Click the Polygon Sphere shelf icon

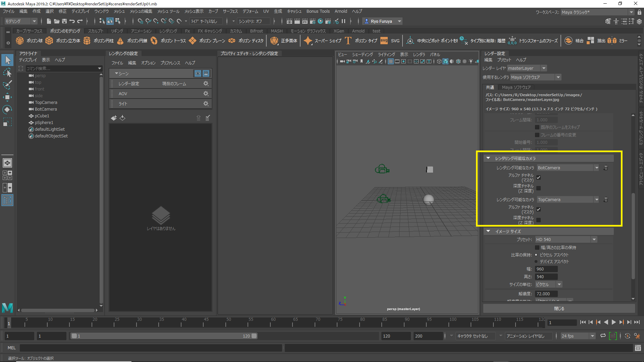(20, 41)
